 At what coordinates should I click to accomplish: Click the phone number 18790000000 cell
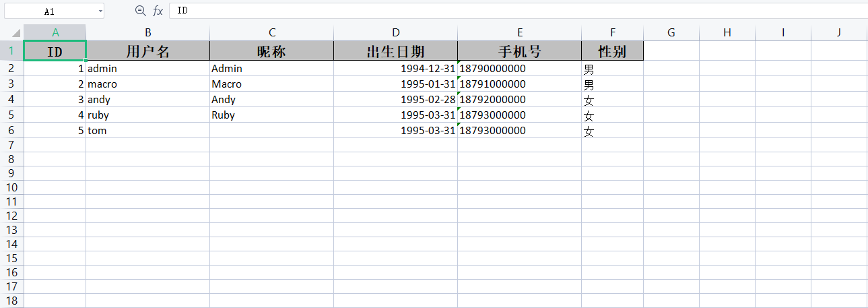pos(519,69)
